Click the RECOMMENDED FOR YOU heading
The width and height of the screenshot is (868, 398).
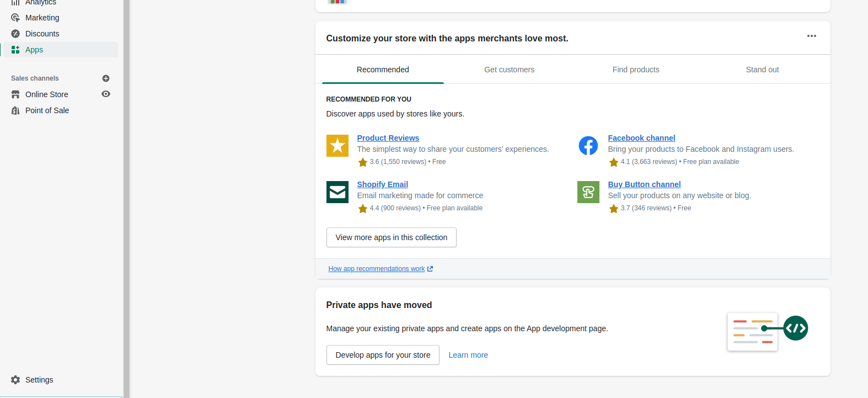point(369,99)
